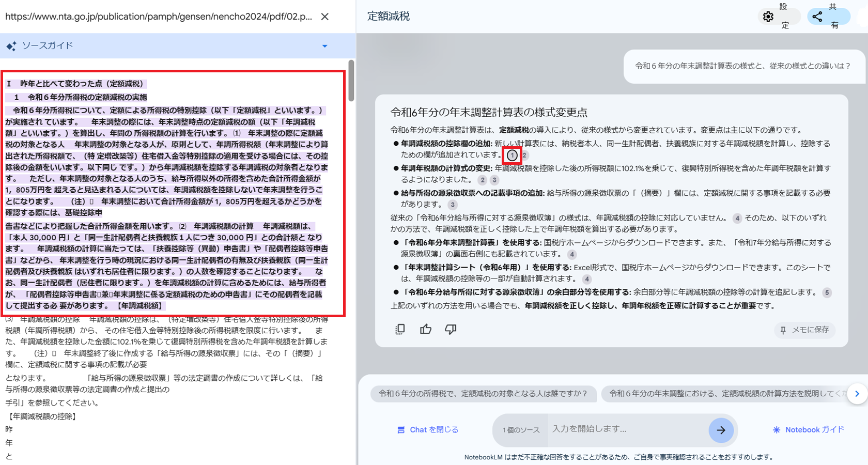This screenshot has width=868, height=465.
Task: Select the 1 個のソース source selector
Action: tap(521, 430)
